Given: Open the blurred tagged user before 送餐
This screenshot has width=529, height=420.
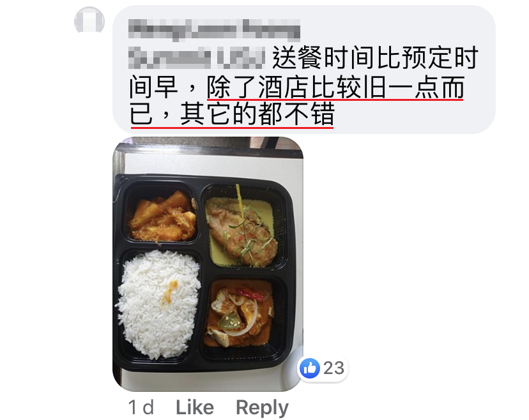Looking at the screenshot, I should (197, 58).
